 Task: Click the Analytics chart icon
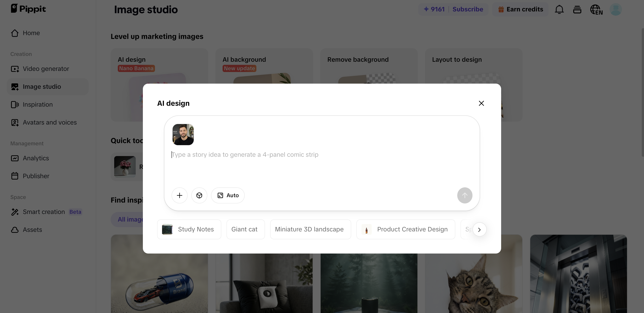tap(15, 158)
